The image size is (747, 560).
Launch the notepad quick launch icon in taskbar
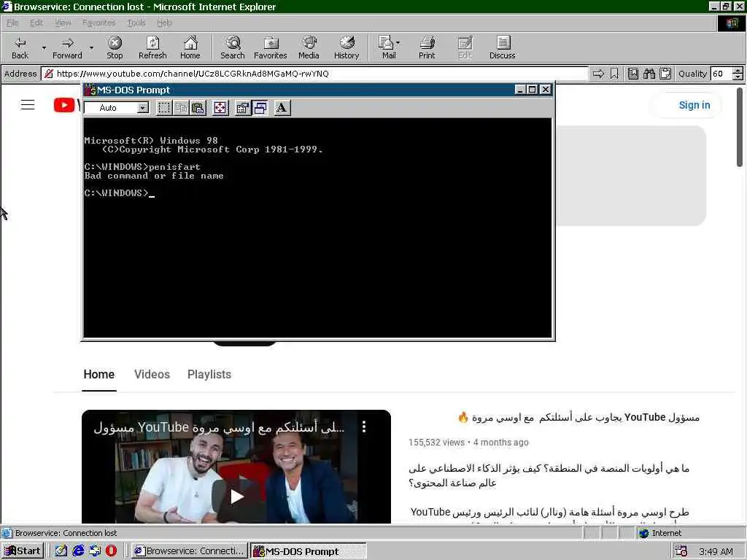pyautogui.click(x=61, y=551)
